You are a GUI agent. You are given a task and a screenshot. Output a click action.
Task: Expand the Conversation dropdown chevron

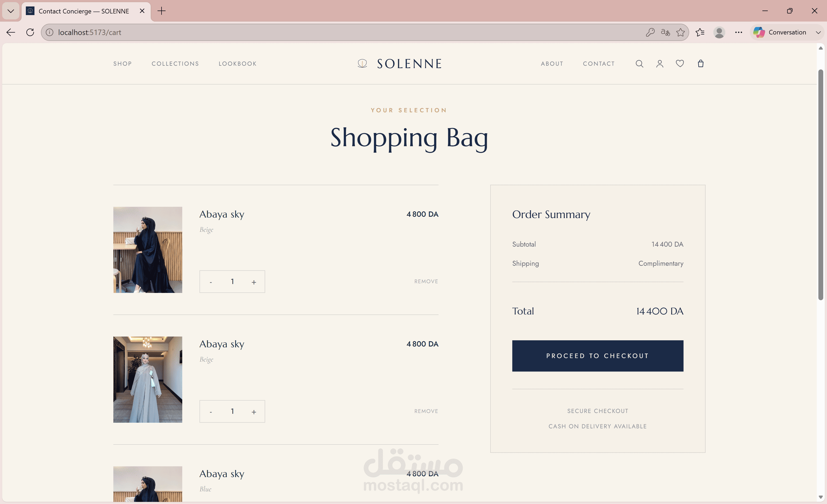[x=818, y=32]
